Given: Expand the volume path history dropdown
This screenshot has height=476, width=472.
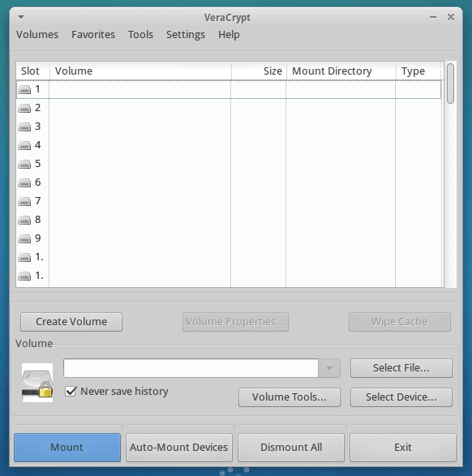Looking at the screenshot, I should [329, 368].
